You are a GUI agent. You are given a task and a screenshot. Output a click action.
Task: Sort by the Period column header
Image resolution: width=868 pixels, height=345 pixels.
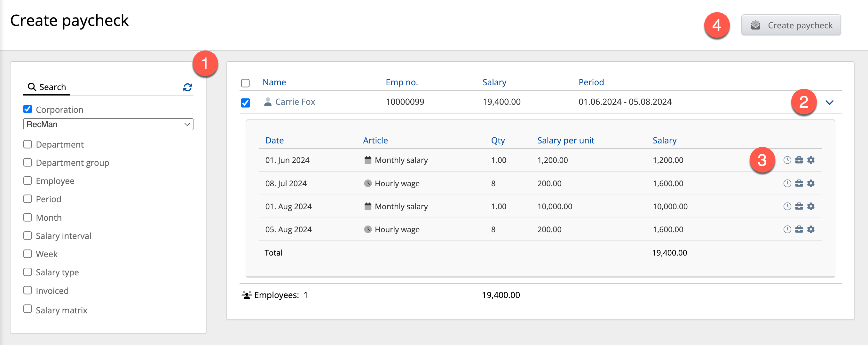[x=591, y=82]
